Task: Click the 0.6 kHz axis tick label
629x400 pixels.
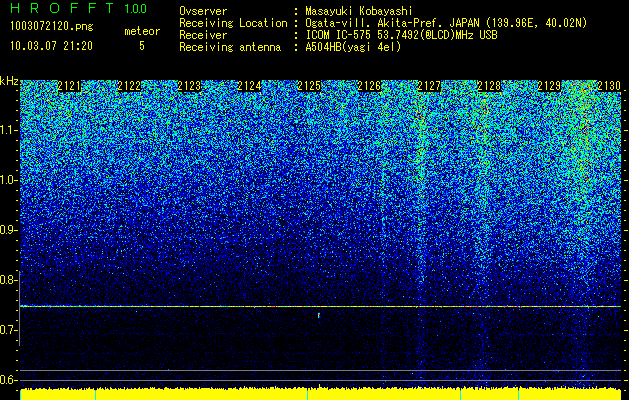Action: pos(8,380)
